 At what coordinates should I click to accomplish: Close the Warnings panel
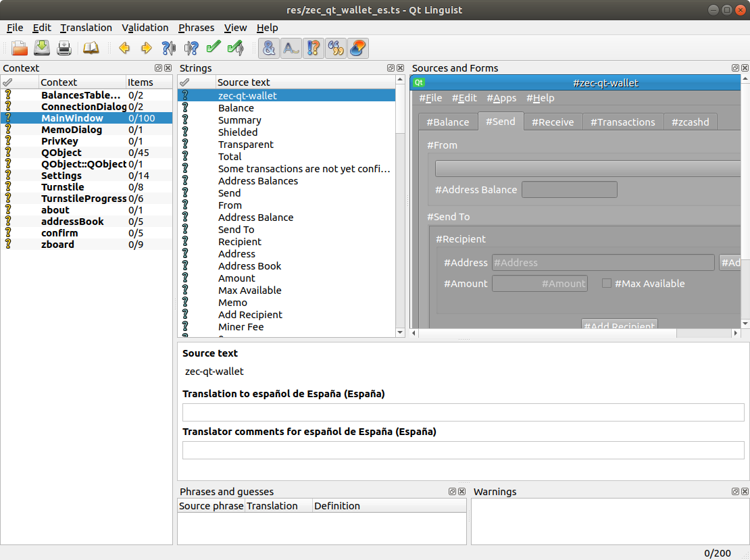[x=745, y=491]
